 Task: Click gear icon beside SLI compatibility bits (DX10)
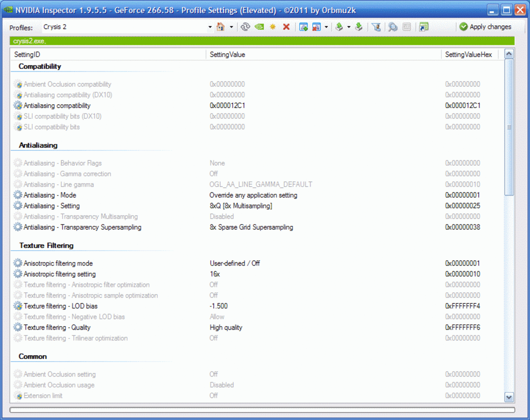pos(18,116)
